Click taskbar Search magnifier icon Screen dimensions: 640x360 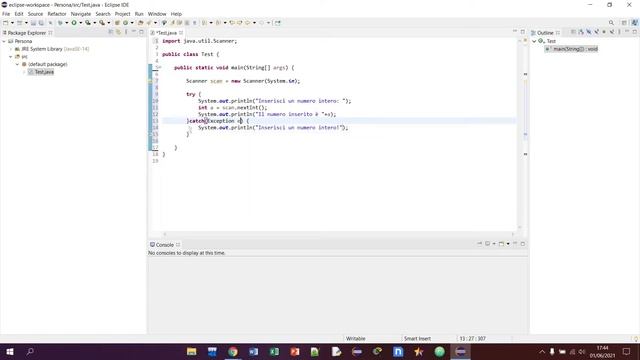click(x=30, y=351)
